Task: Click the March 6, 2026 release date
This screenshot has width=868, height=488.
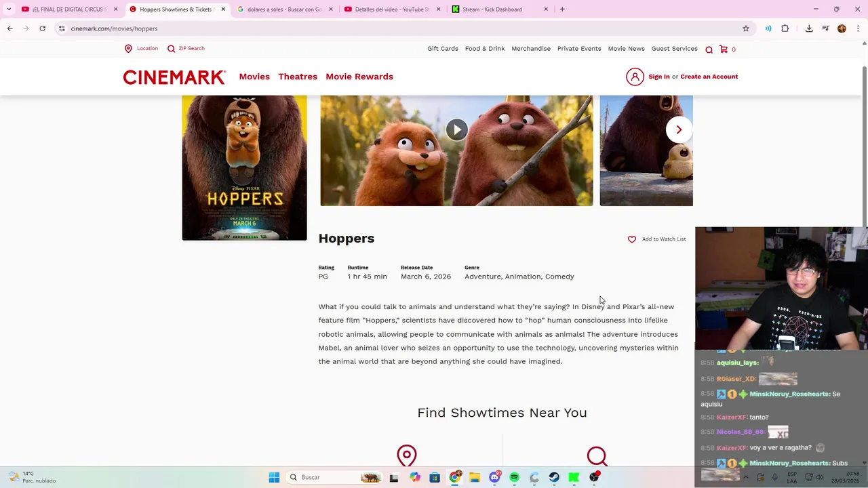Action: pos(426,277)
